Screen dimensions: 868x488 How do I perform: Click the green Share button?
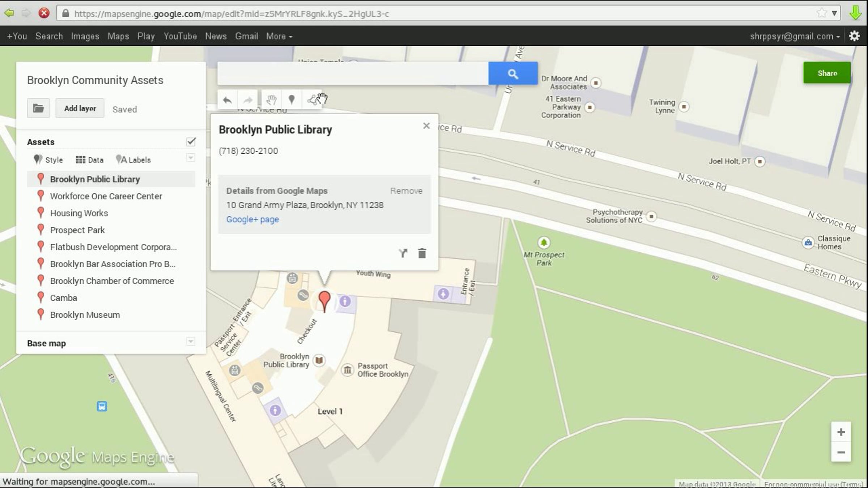tap(827, 73)
